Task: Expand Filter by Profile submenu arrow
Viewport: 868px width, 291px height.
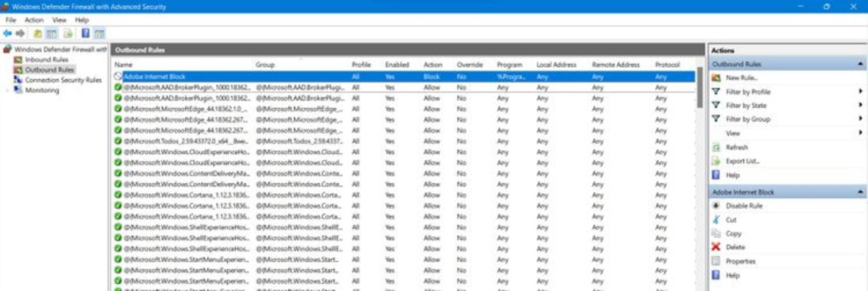Action: pyautogui.click(x=860, y=91)
